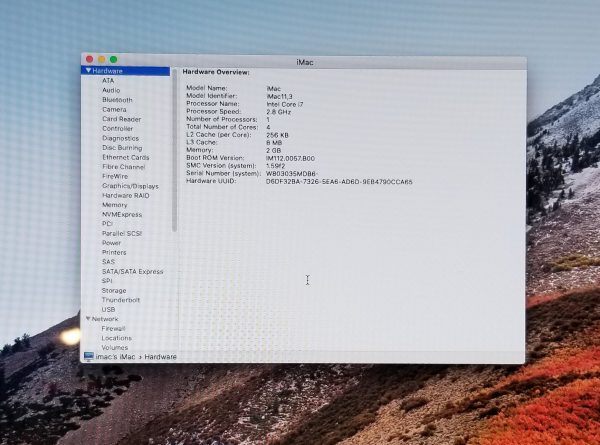
Task: Collapse the Hardware disclosure triangle
Action: (x=88, y=71)
